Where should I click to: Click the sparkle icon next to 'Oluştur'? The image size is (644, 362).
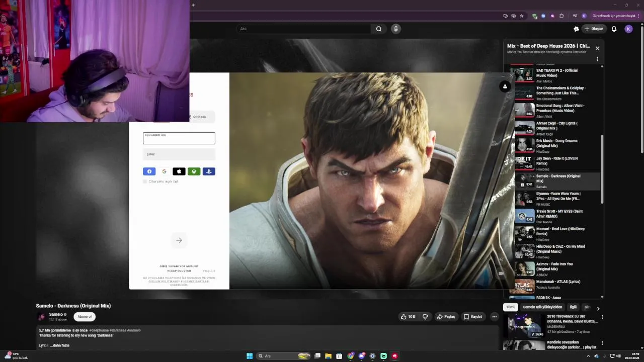[x=576, y=29]
